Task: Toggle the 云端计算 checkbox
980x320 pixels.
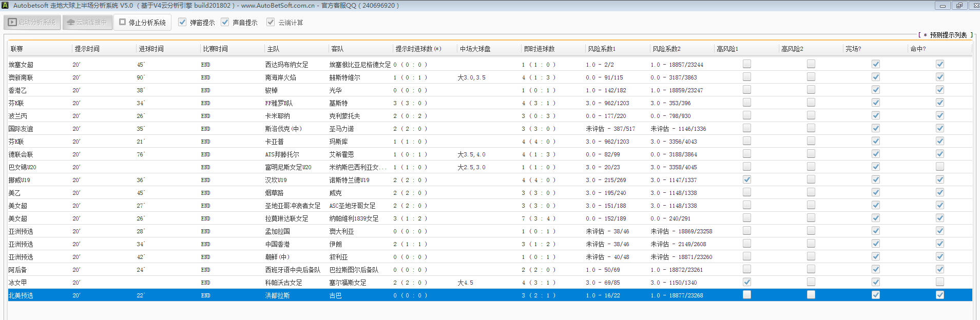Action: point(271,22)
